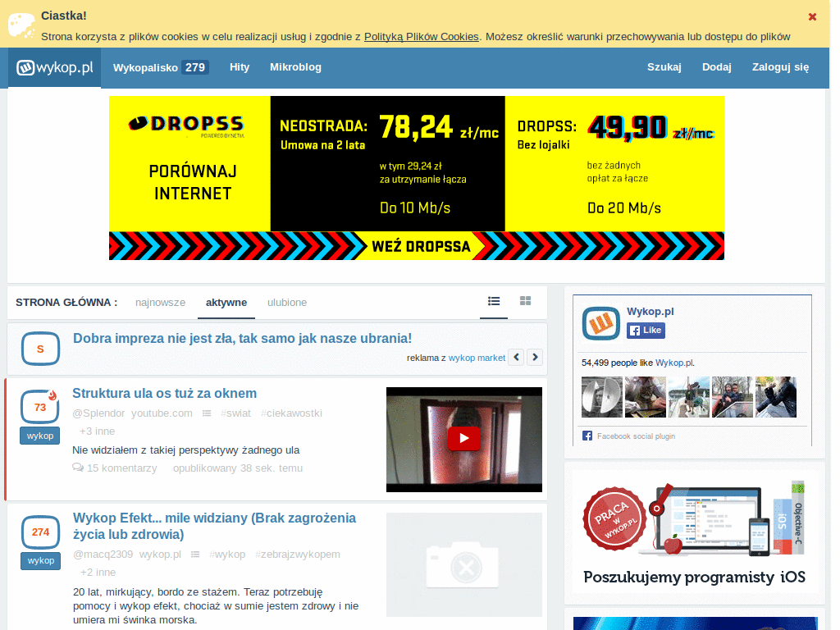This screenshot has height=630, width=840.
Task: Open source list icon for Struktura ula
Action: point(207,413)
